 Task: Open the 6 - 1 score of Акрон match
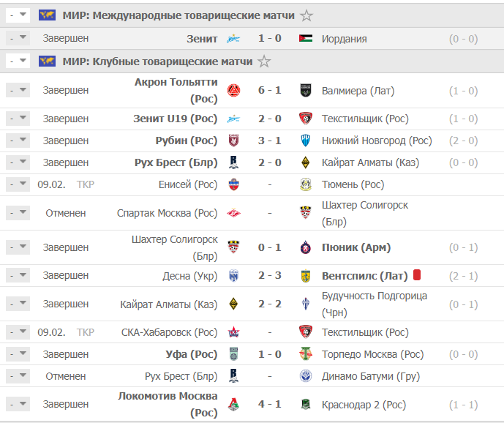tap(270, 90)
